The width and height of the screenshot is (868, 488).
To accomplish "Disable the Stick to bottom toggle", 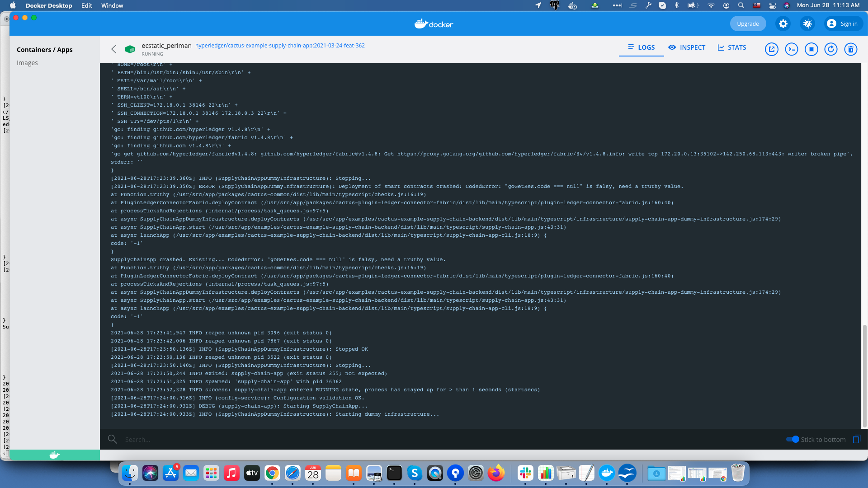I will point(793,439).
